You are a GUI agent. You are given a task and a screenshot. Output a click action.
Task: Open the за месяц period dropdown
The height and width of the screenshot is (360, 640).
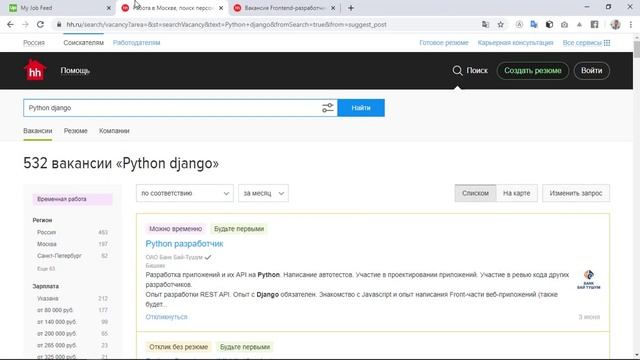(263, 193)
